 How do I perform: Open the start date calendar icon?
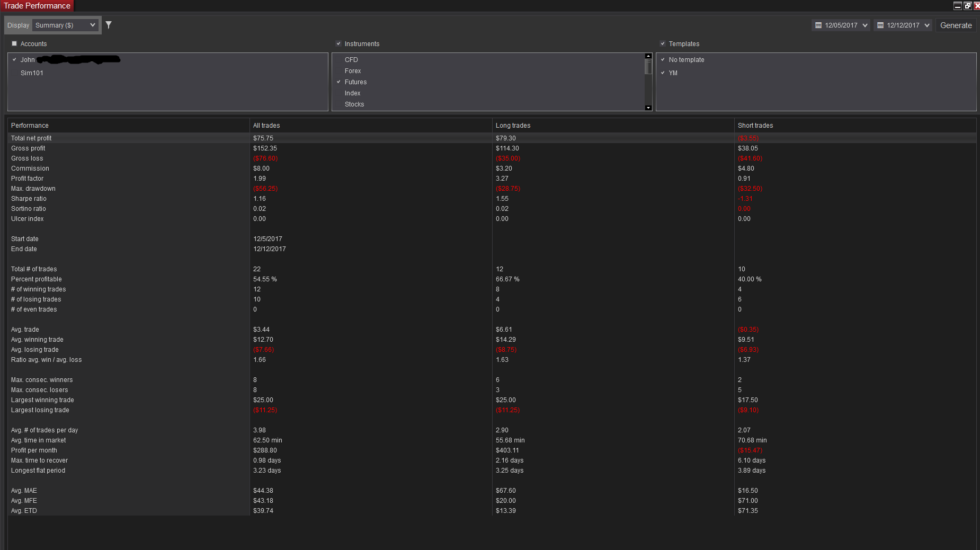pos(818,25)
